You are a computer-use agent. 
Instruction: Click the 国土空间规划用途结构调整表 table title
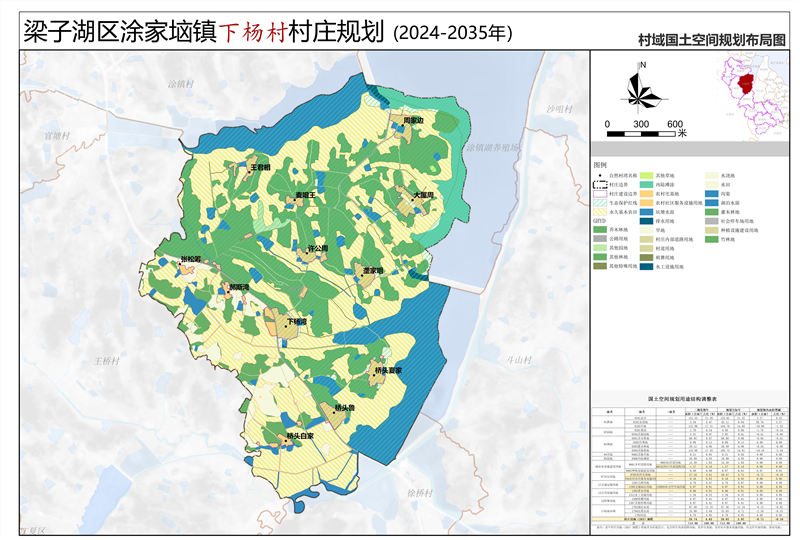[x=689, y=397]
